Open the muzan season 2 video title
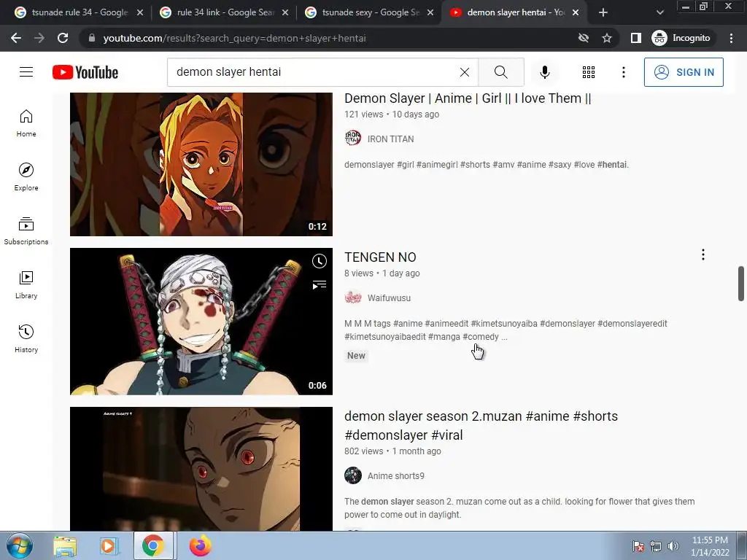This screenshot has width=747, height=560. coord(481,425)
